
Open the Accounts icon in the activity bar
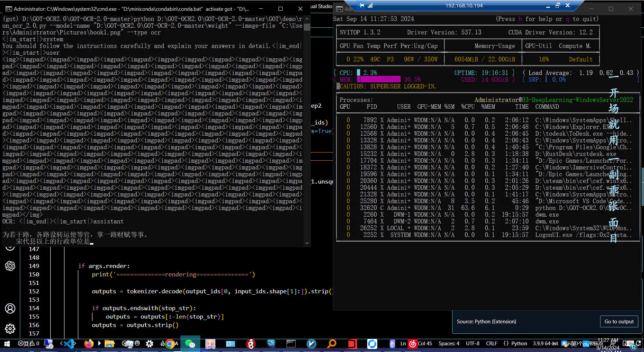(10, 308)
